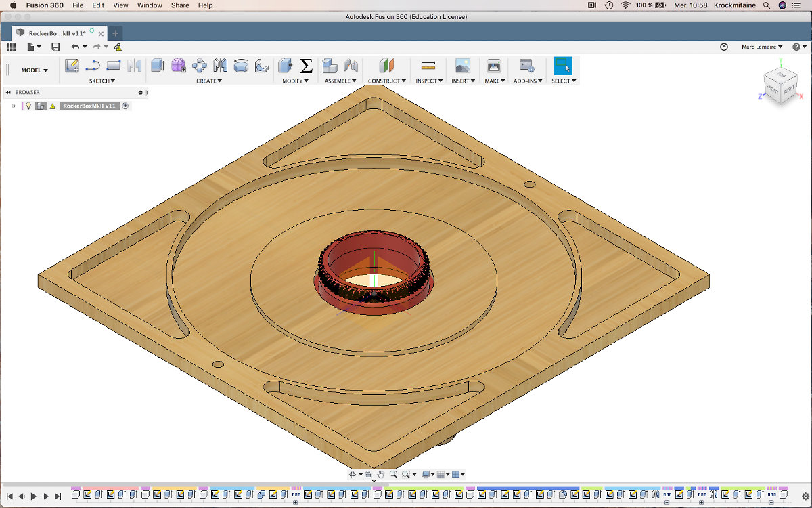Open the Share menu in menu bar

180,5
